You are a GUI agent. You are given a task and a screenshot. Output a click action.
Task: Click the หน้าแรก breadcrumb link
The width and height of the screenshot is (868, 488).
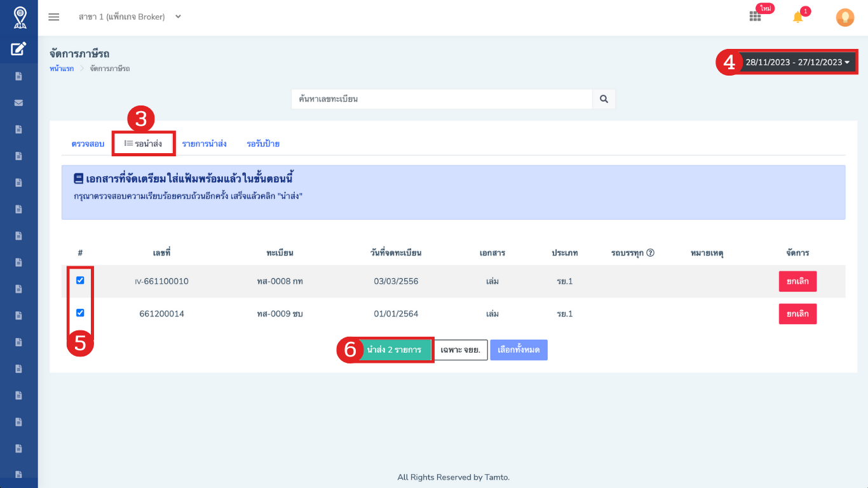(62, 68)
